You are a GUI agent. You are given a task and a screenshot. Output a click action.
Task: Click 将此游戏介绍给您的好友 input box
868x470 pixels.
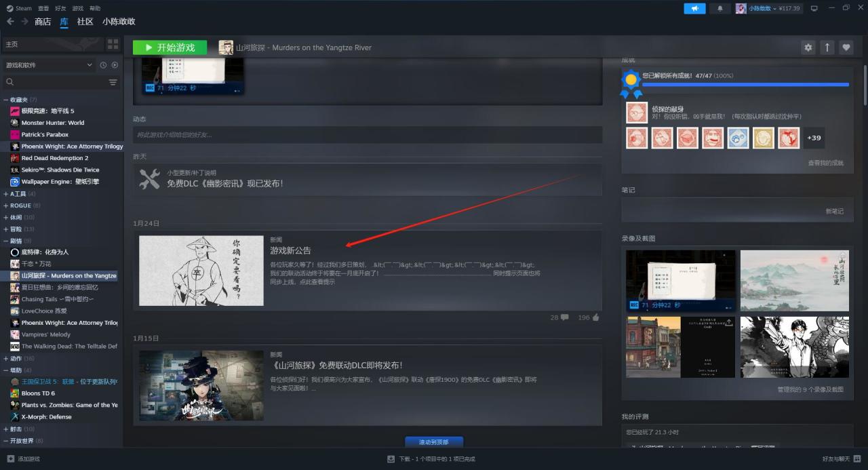click(368, 134)
